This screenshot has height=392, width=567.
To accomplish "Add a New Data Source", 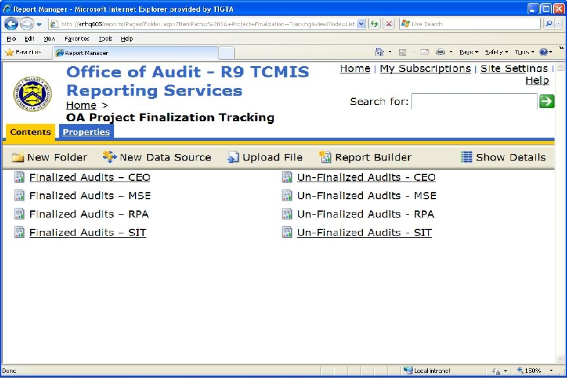I will 157,157.
